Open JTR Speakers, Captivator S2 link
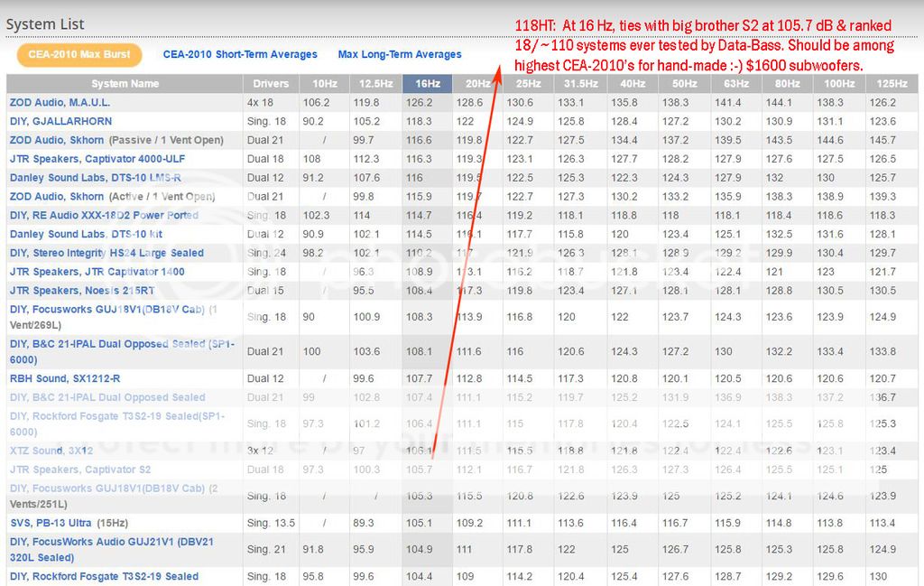 [80, 470]
